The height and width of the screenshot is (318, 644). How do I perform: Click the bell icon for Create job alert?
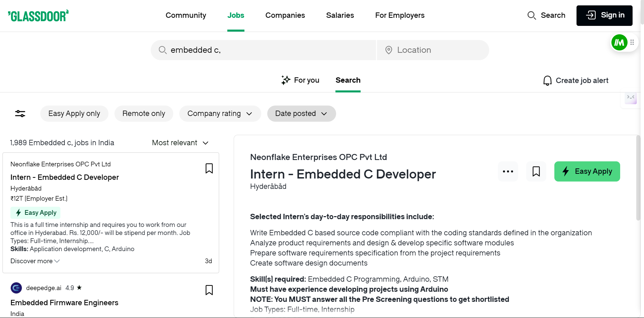(x=547, y=80)
